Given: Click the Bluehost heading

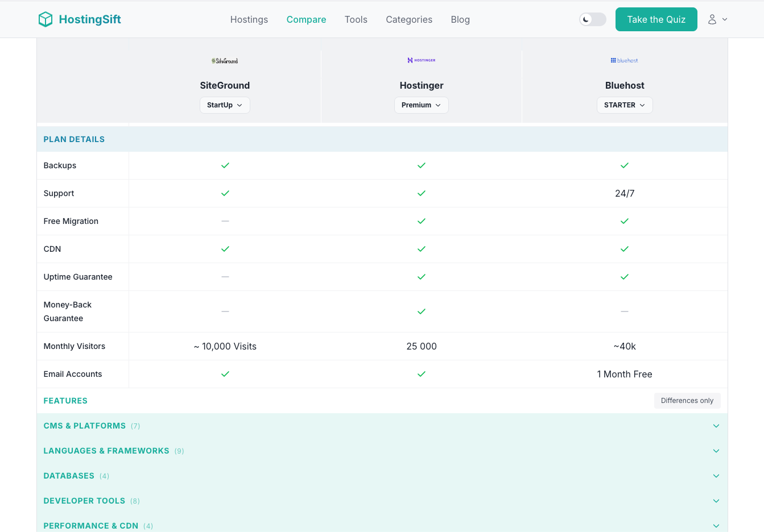Looking at the screenshot, I should coord(625,85).
